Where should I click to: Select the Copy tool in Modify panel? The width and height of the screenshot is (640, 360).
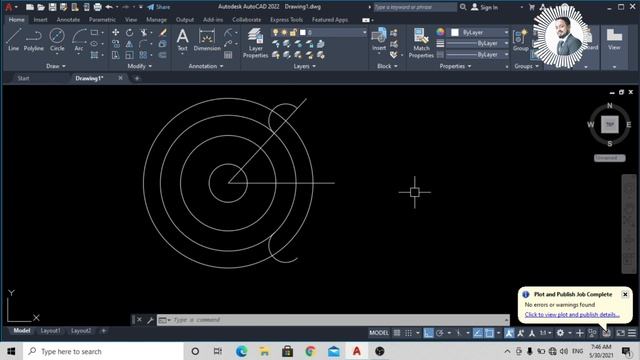(x=116, y=44)
